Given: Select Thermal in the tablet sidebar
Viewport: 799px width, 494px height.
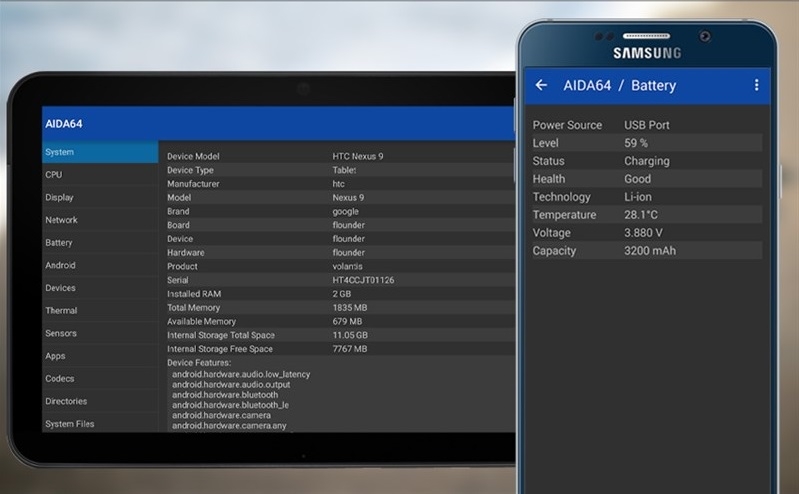Looking at the screenshot, I should [x=100, y=310].
